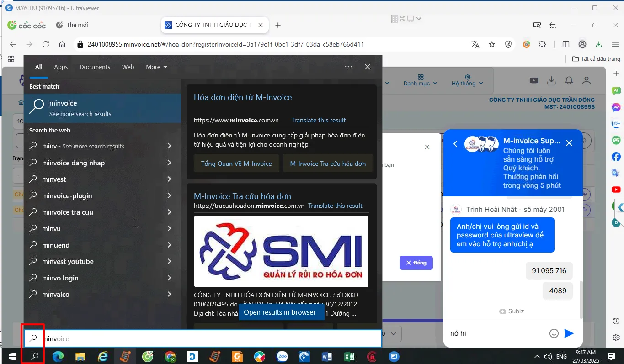
Task: Open a new browser tab with plus button
Action: click(278, 25)
